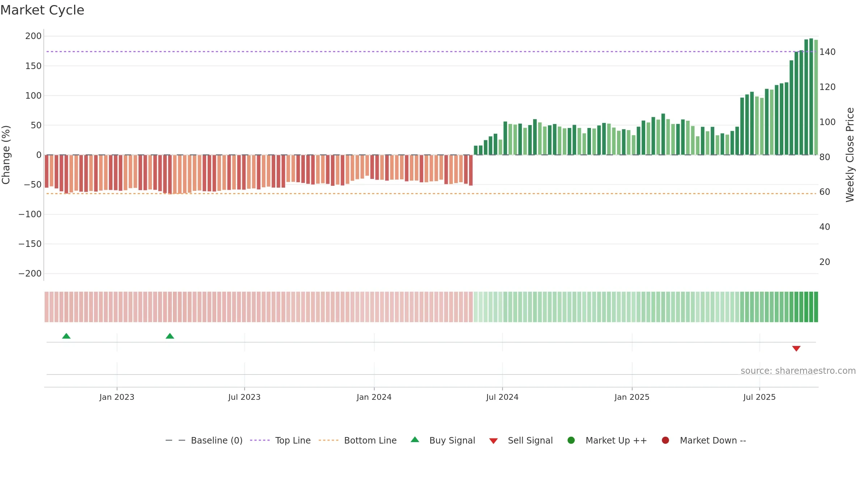Click the green Buy Signal legend triangle icon
The height and width of the screenshot is (488, 868).
pos(415,440)
